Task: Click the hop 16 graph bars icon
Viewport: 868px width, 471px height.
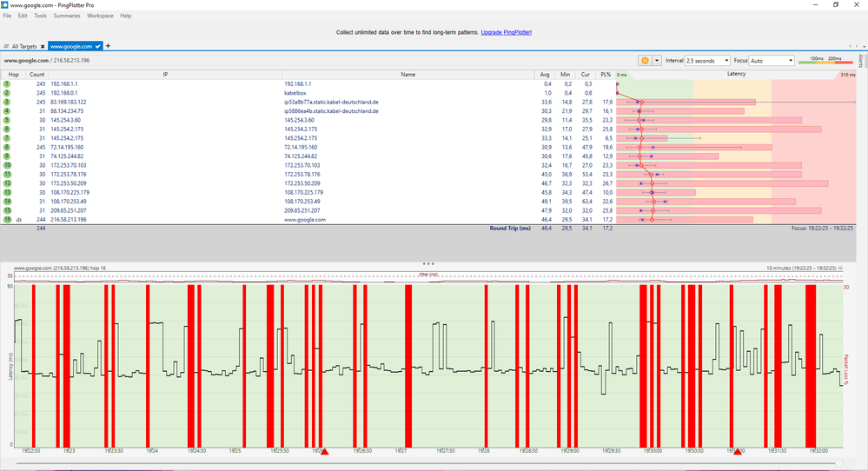Action: point(19,220)
